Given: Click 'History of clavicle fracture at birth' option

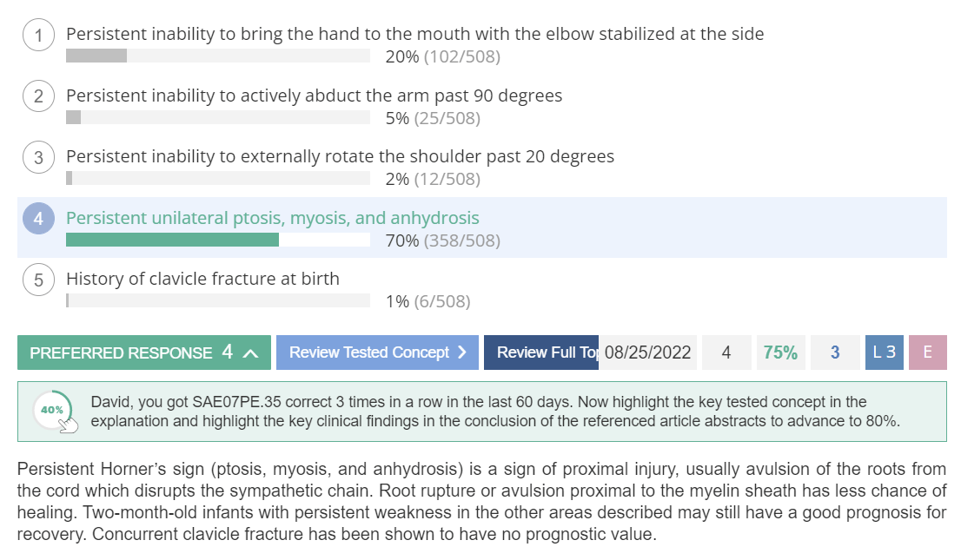Looking at the screenshot, I should pyautogui.click(x=202, y=279).
